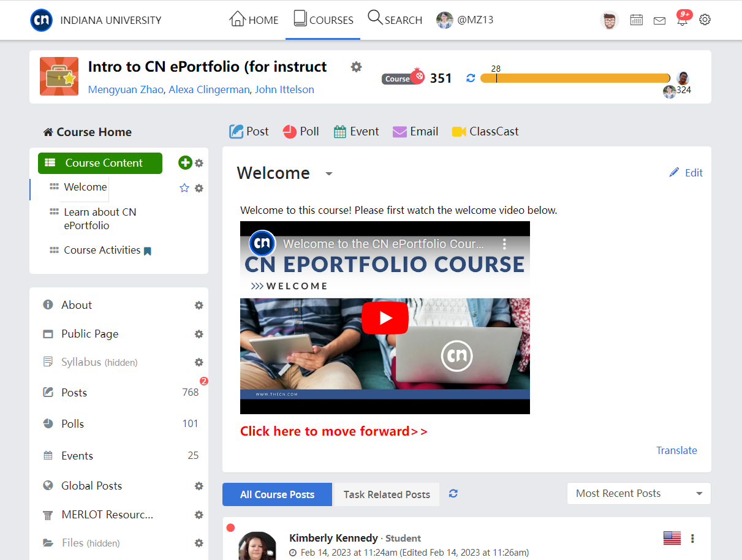Go to Course Home
Viewport: 742px width, 560px height.
pos(87,132)
